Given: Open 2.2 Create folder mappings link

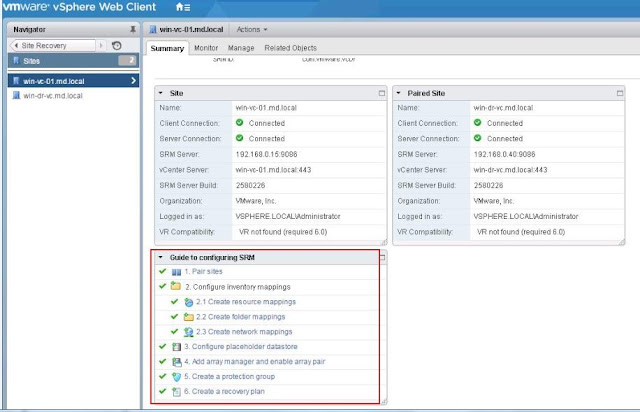Looking at the screenshot, I should (240, 317).
